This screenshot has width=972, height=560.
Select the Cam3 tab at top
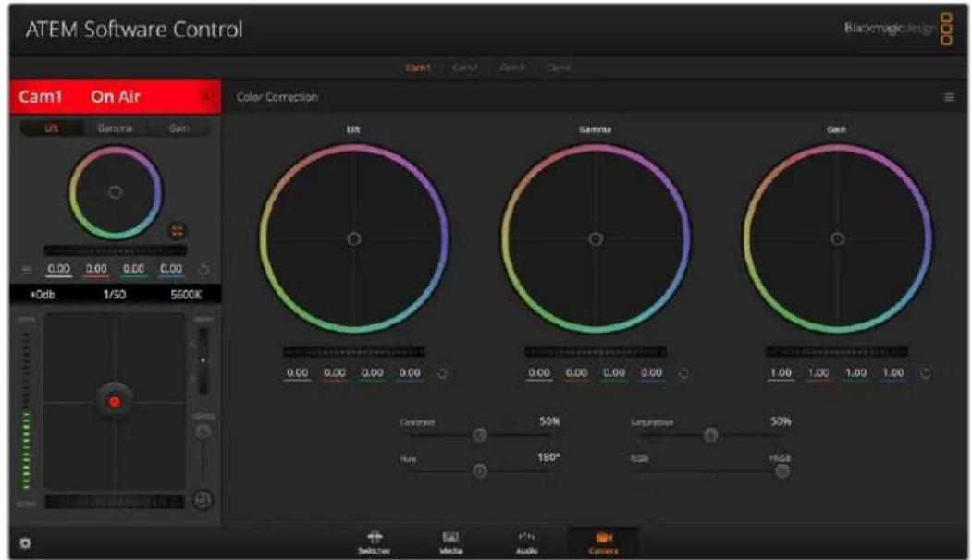pos(512,67)
